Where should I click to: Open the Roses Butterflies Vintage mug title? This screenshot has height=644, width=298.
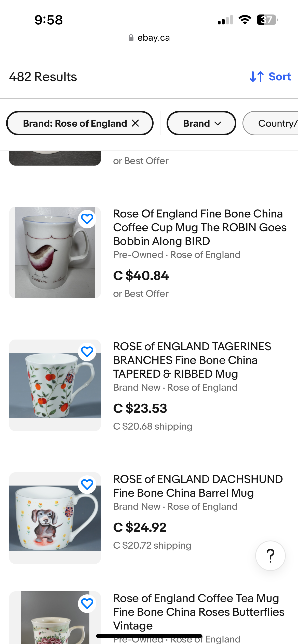coord(199,612)
